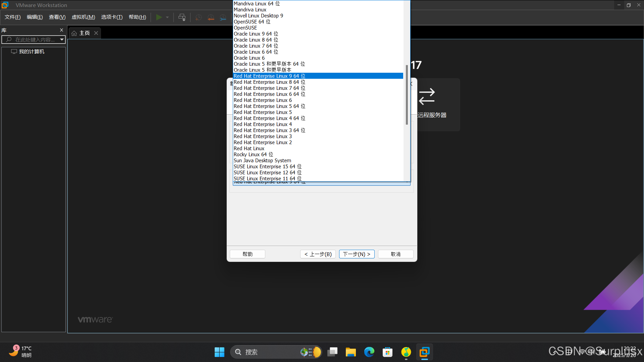
Task: Click the 下一步(N) button
Action: [357, 254]
